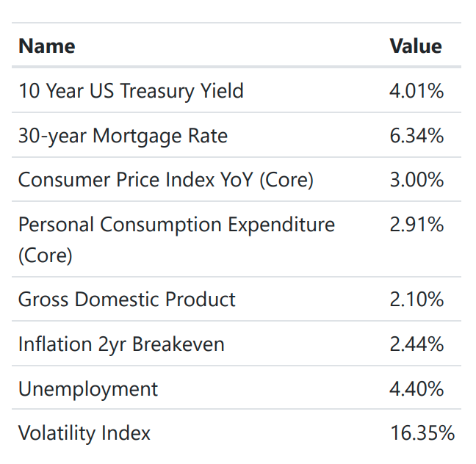Viewport: 476px width, 464px height.
Task: Click the 2.44% breakeven value
Action: 416,344
